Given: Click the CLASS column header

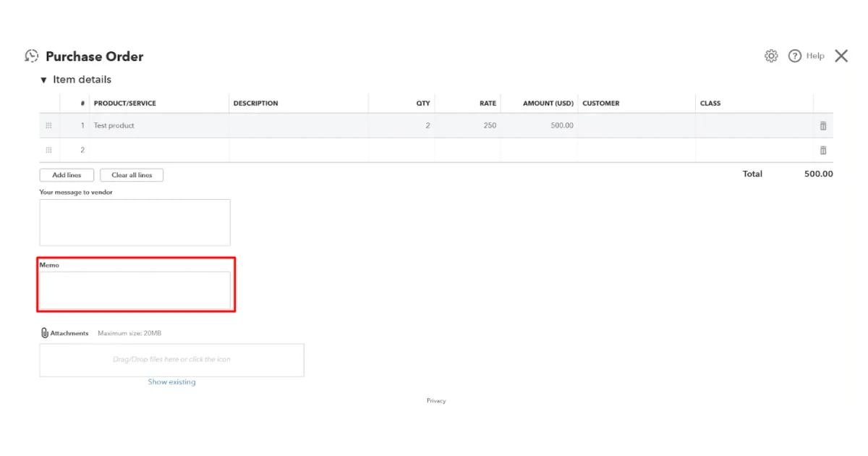Looking at the screenshot, I should pyautogui.click(x=710, y=104).
